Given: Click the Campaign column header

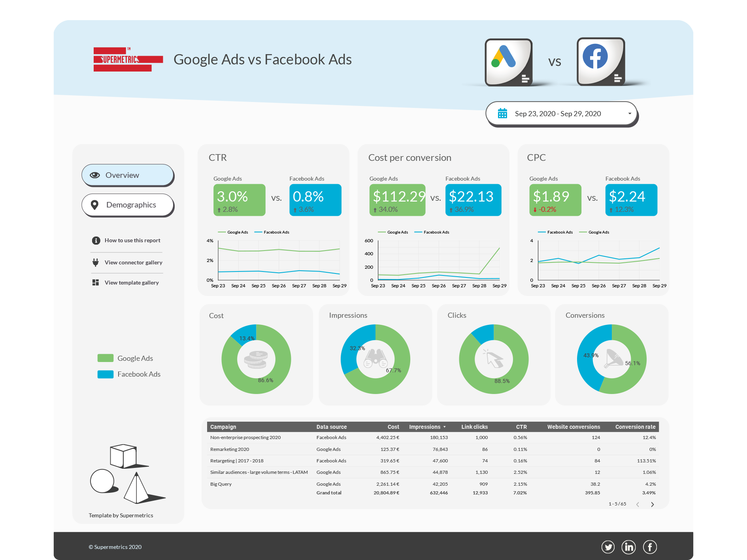Looking at the screenshot, I should [x=223, y=427].
